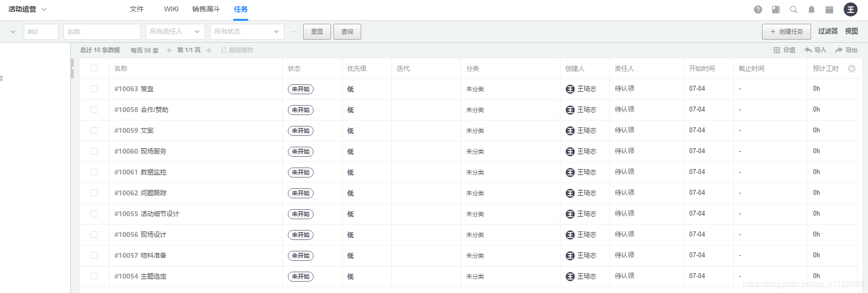This screenshot has height=293, width=868.
Task: Open the 视图 menu
Action: [852, 31]
